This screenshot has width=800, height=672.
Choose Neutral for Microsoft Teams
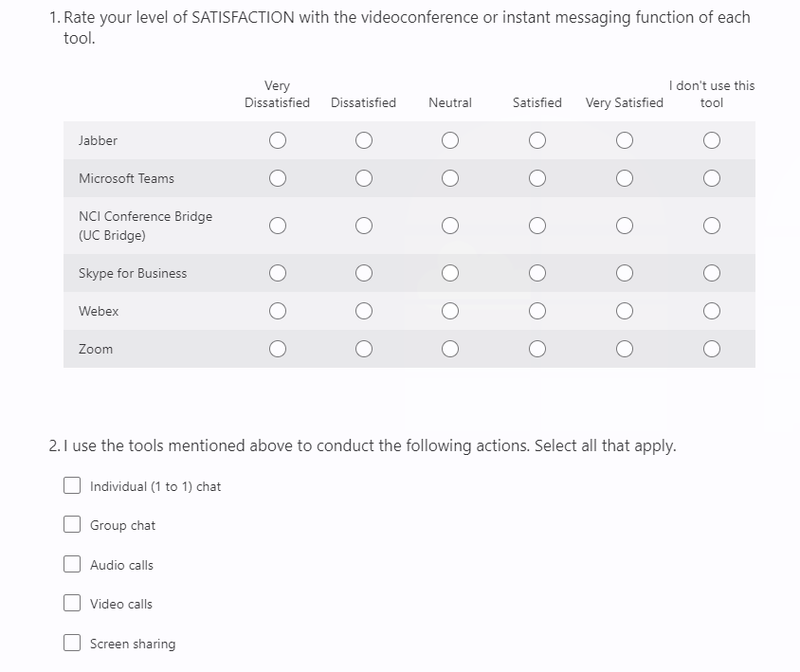[x=450, y=178]
